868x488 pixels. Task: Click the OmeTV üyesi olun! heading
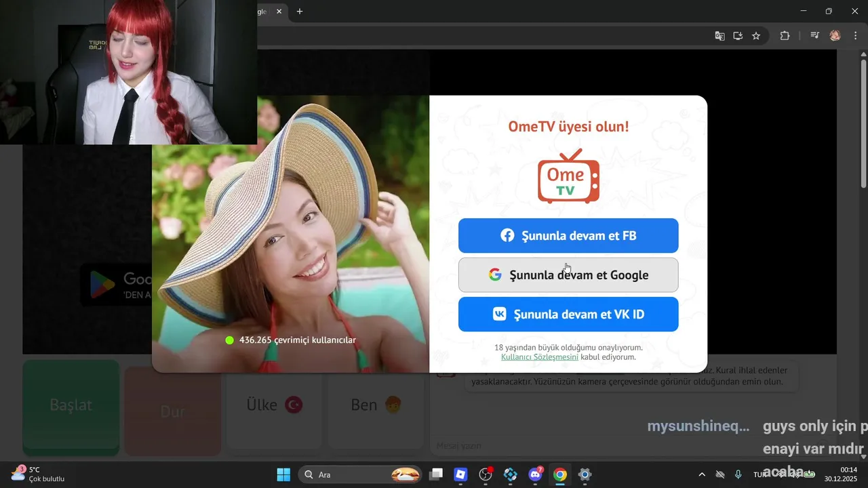(x=568, y=126)
